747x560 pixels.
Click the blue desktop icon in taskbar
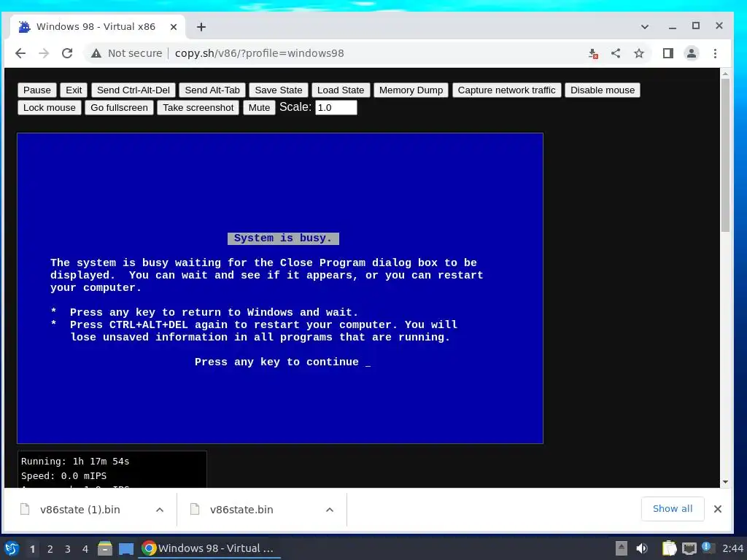coord(126,549)
